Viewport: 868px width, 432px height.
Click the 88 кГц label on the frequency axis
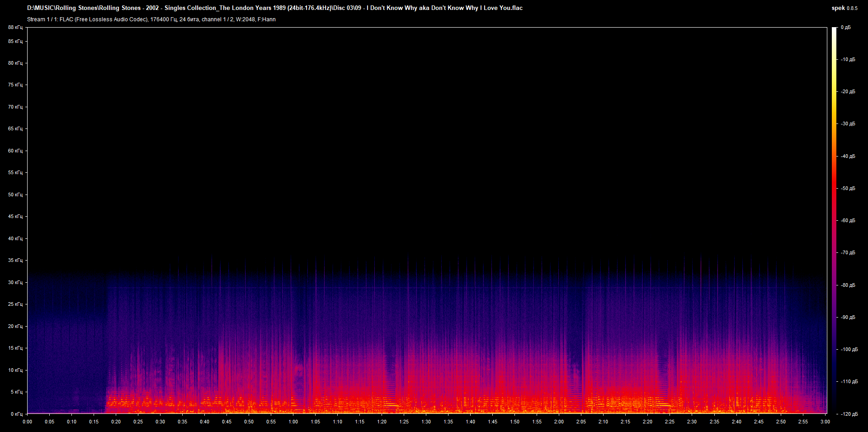(x=16, y=27)
